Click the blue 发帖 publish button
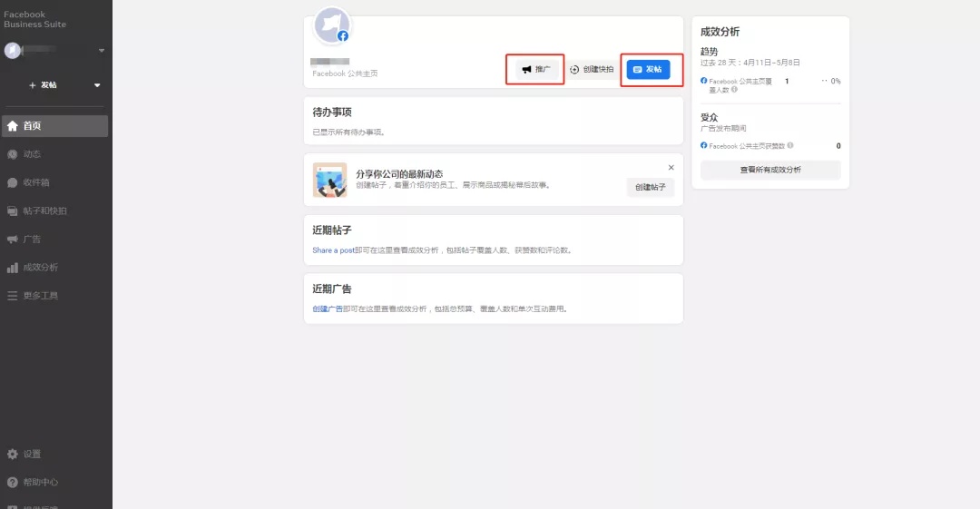This screenshot has height=509, width=980. click(648, 69)
